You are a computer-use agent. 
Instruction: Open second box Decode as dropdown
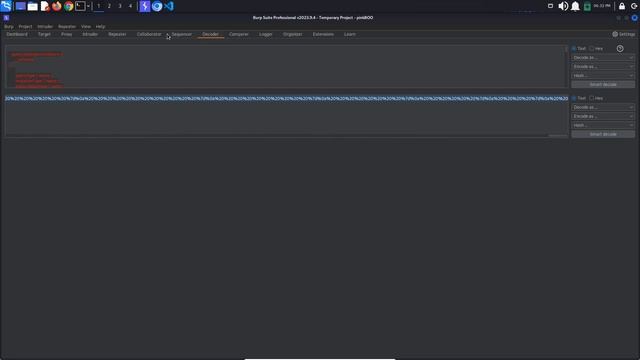603,107
